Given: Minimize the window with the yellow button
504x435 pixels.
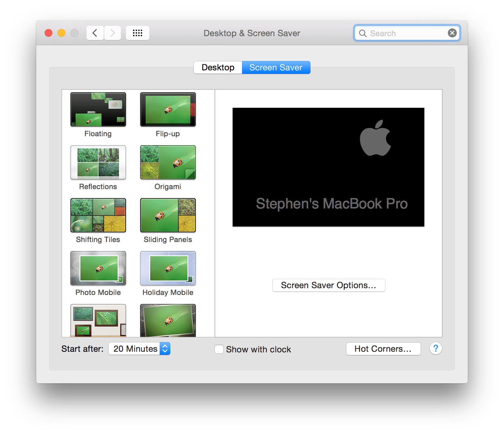Looking at the screenshot, I should pyautogui.click(x=61, y=33).
